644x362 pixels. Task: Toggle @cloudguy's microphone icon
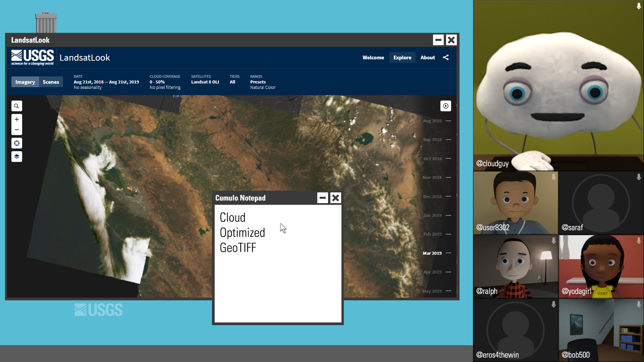coord(639,6)
